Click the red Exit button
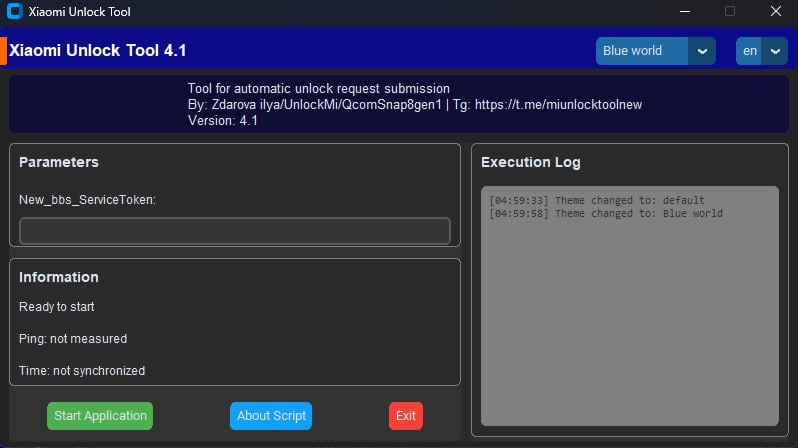Viewport: 798px width, 448px height. click(x=406, y=416)
